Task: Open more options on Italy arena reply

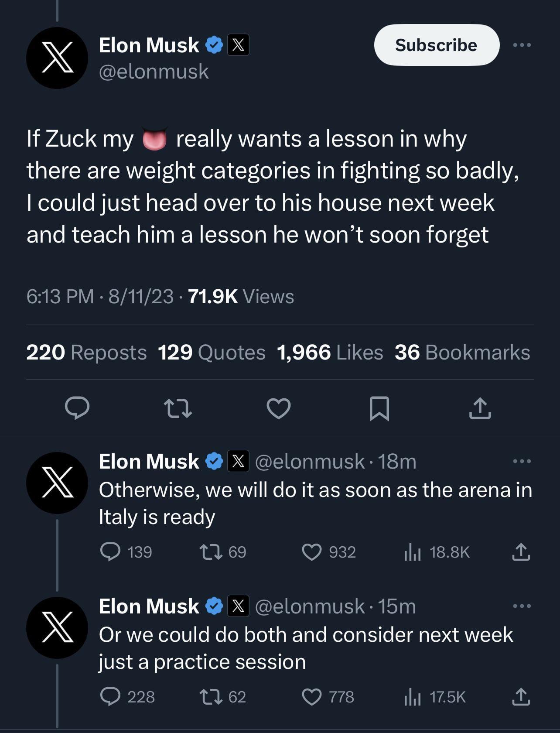Action: coord(522,461)
